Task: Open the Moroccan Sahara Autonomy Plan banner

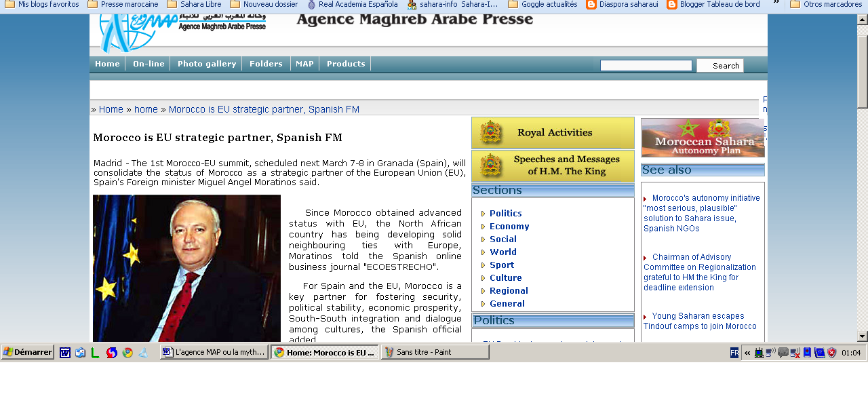Action: [x=703, y=138]
